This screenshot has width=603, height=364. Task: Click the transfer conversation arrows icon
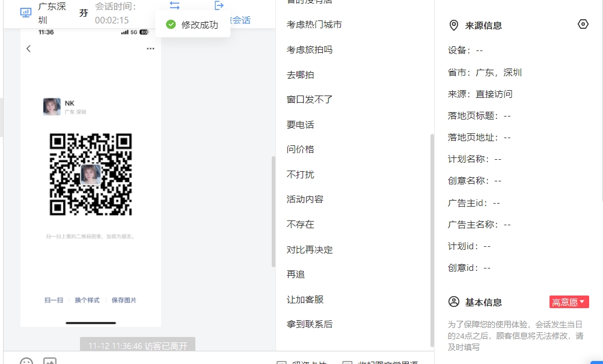[x=174, y=5]
